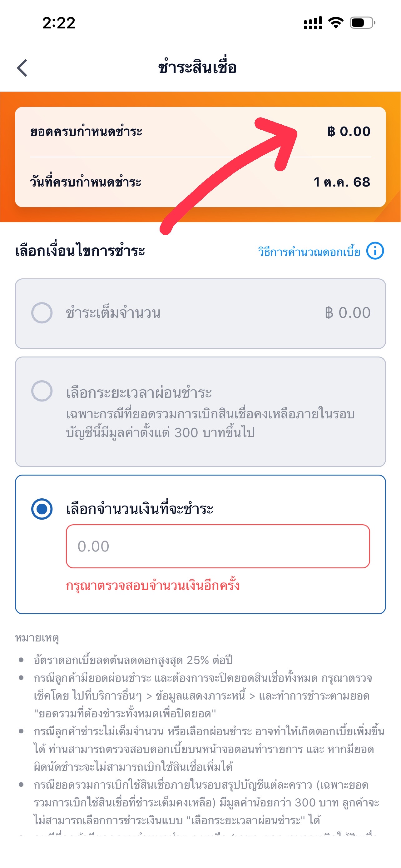401x868 pixels.
Task: Tap the clock time in status bar
Action: pyautogui.click(x=59, y=23)
